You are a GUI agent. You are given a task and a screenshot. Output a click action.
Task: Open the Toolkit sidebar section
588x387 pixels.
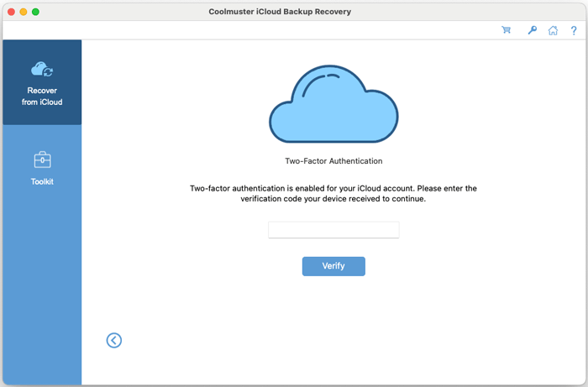pos(42,168)
